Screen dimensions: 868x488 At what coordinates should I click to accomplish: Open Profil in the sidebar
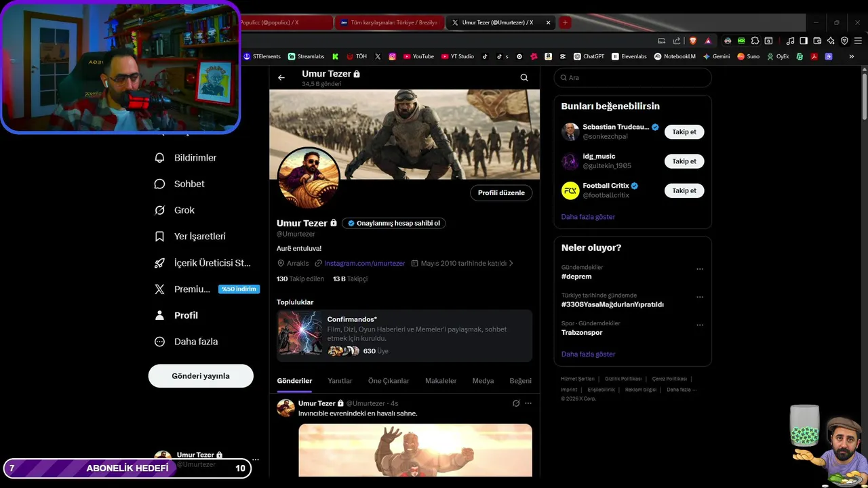pyautogui.click(x=176, y=315)
